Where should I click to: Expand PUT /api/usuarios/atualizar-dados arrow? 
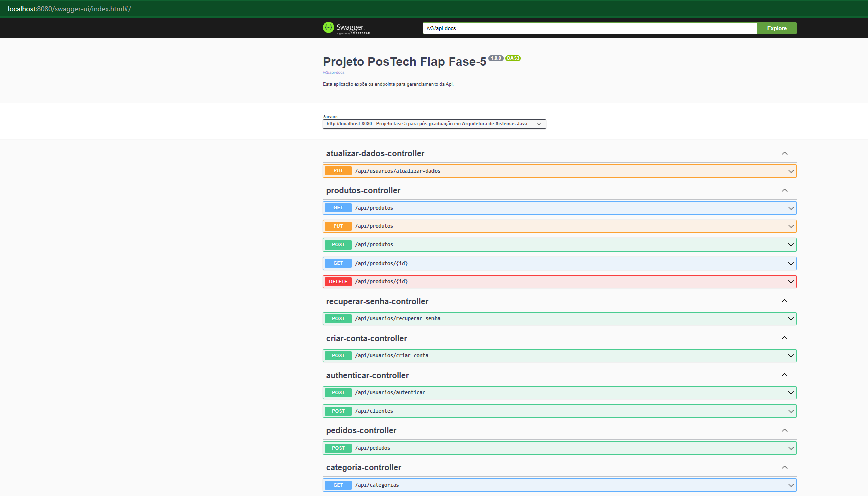(x=791, y=171)
